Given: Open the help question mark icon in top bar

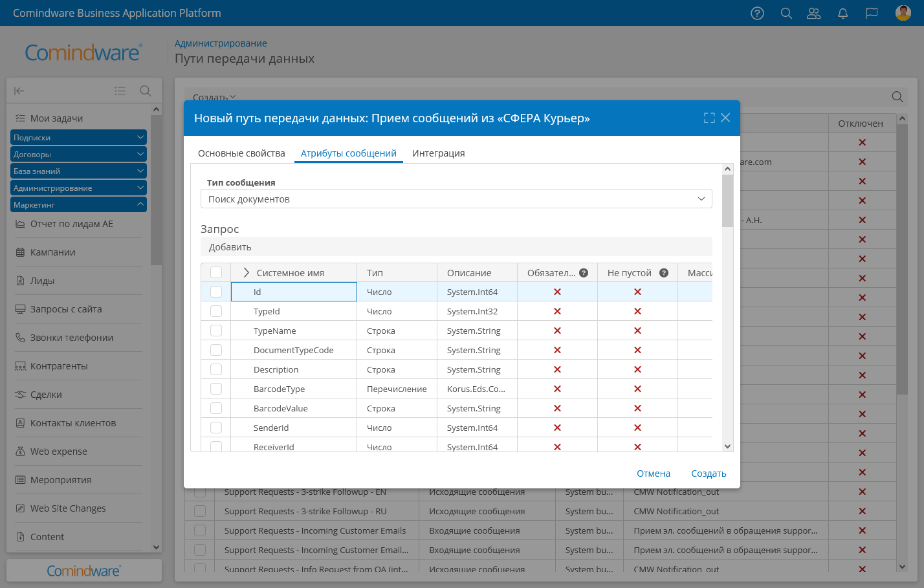Looking at the screenshot, I should click(x=757, y=13).
